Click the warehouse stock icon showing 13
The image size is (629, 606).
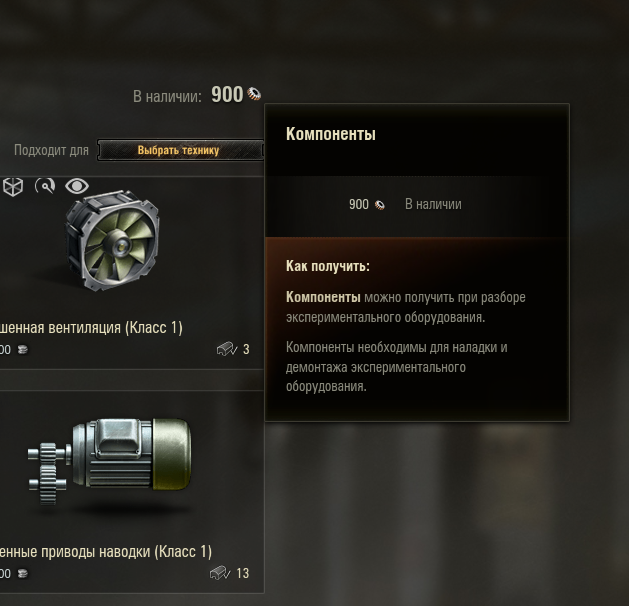pos(220,573)
